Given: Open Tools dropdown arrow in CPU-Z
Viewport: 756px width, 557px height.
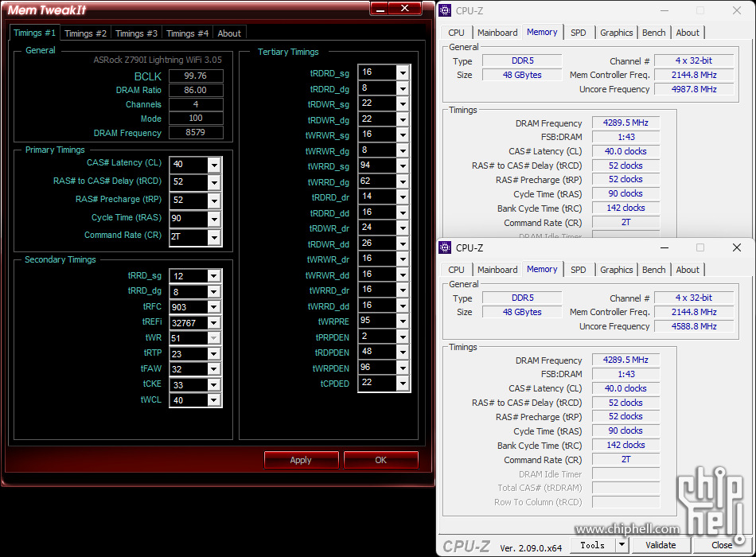Looking at the screenshot, I should point(622,545).
